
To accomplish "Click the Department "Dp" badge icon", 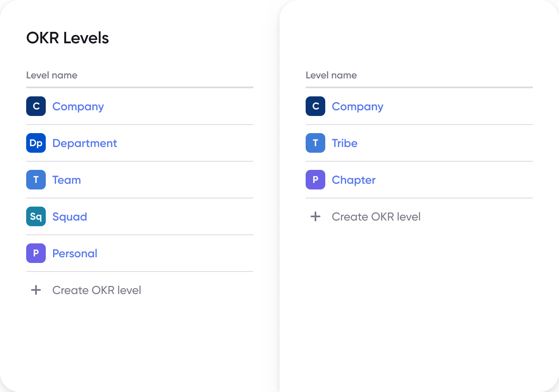I will click(36, 143).
